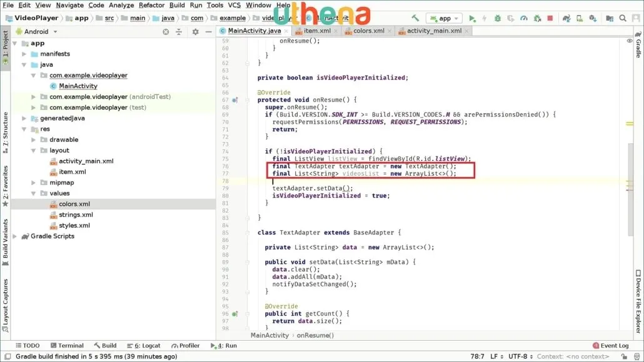This screenshot has height=362, width=644.
Task: Open the AVD Manager icon
Action: (580, 19)
